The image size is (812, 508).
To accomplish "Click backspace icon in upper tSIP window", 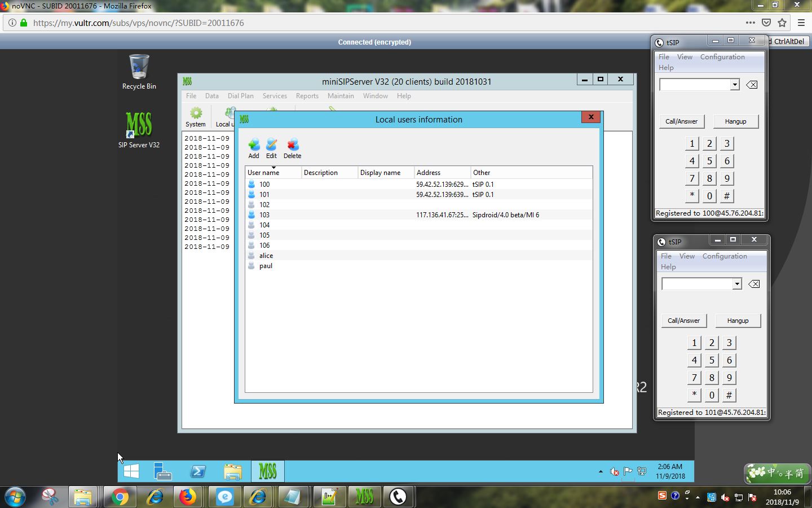I will point(752,85).
